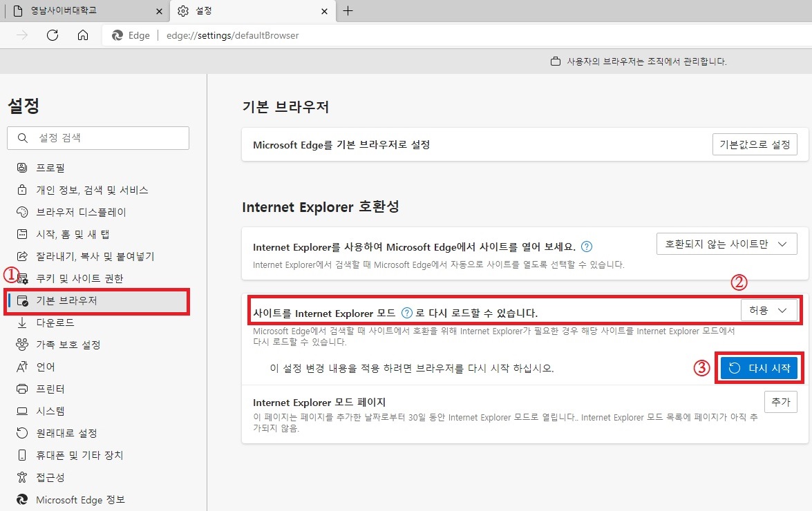Image resolution: width=812 pixels, height=511 pixels.
Task: Click the 프로필 icon in sidebar
Action: pyautogui.click(x=21, y=168)
